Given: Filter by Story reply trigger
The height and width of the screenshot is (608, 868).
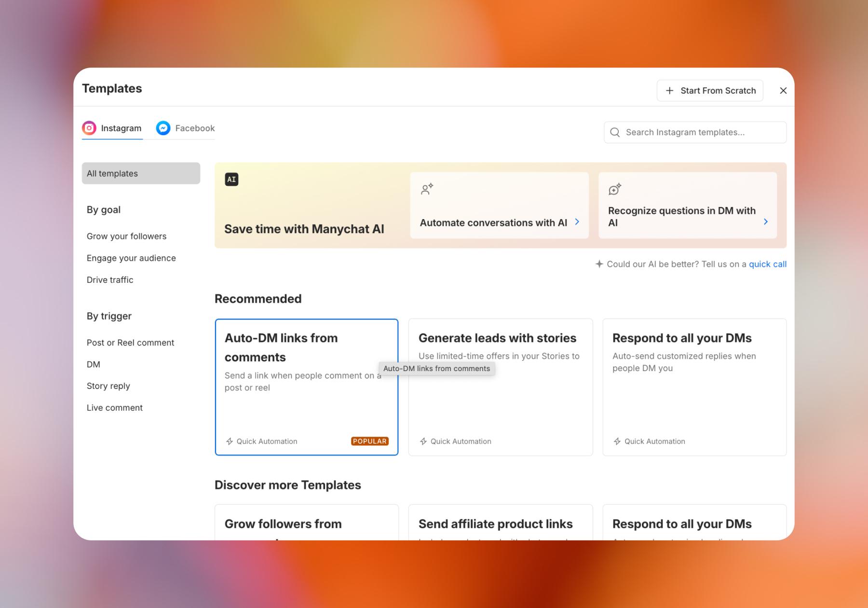Looking at the screenshot, I should (108, 386).
